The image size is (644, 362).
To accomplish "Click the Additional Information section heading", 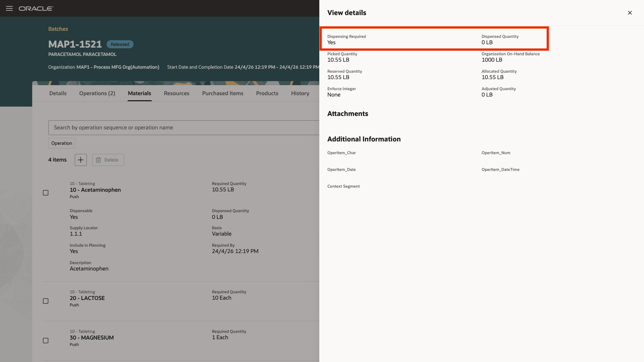I will point(364,139).
